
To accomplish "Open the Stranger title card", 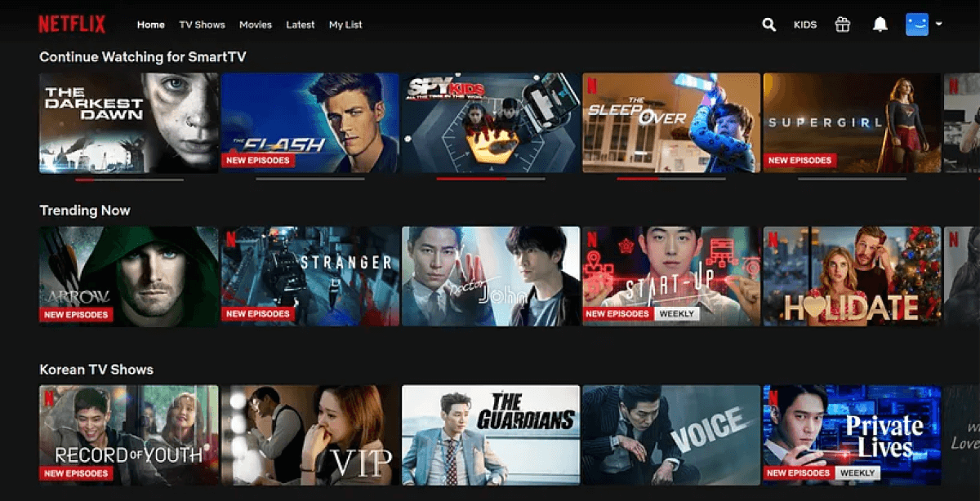I will [310, 277].
